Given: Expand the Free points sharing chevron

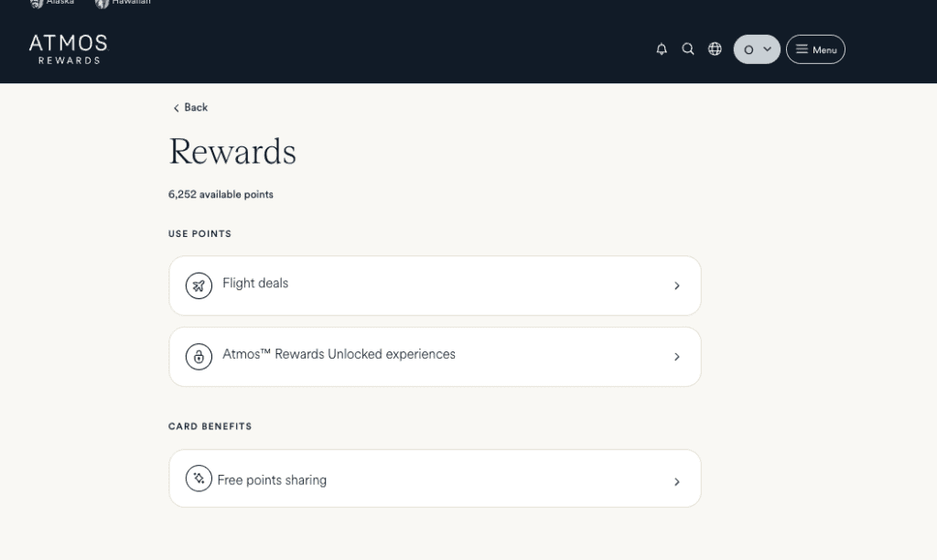Looking at the screenshot, I should pos(677,481).
